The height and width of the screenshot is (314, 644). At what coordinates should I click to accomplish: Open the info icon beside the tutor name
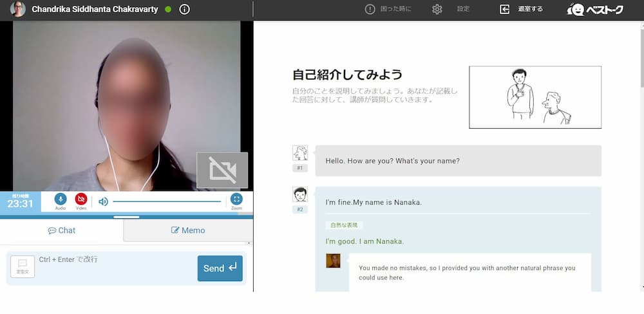tap(185, 9)
